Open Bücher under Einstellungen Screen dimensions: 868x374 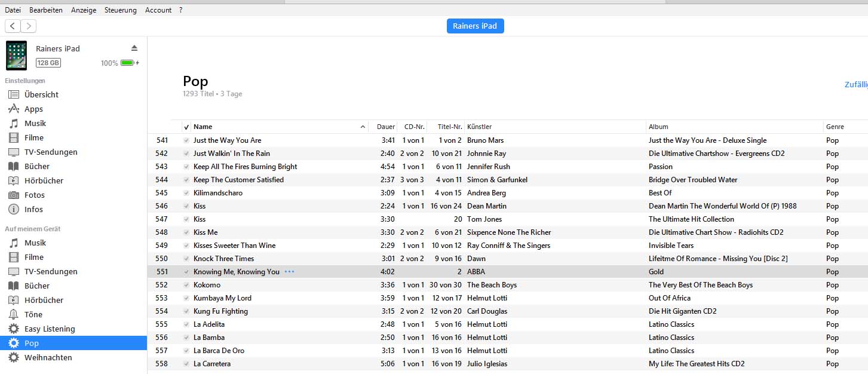pyautogui.click(x=37, y=166)
